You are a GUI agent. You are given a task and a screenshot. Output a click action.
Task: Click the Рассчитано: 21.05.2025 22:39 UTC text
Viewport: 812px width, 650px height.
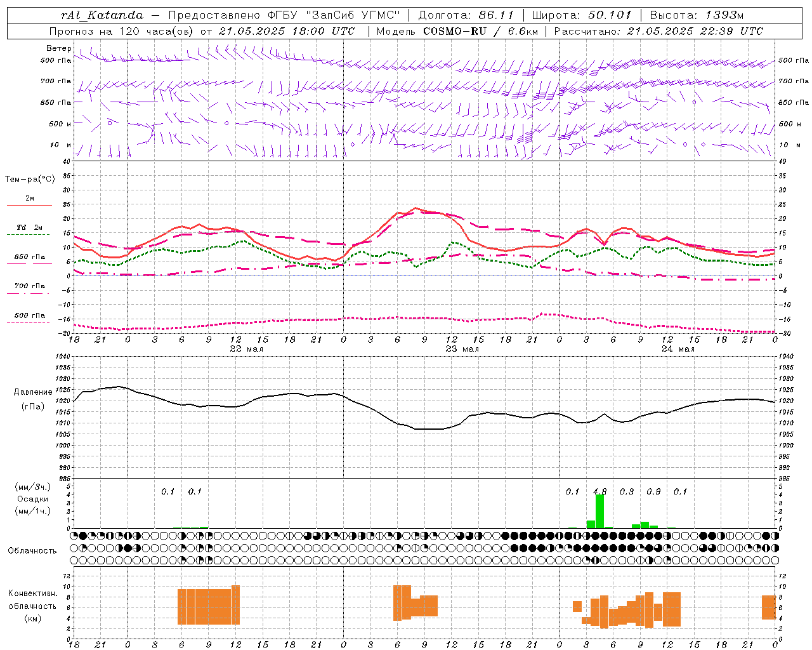click(658, 31)
